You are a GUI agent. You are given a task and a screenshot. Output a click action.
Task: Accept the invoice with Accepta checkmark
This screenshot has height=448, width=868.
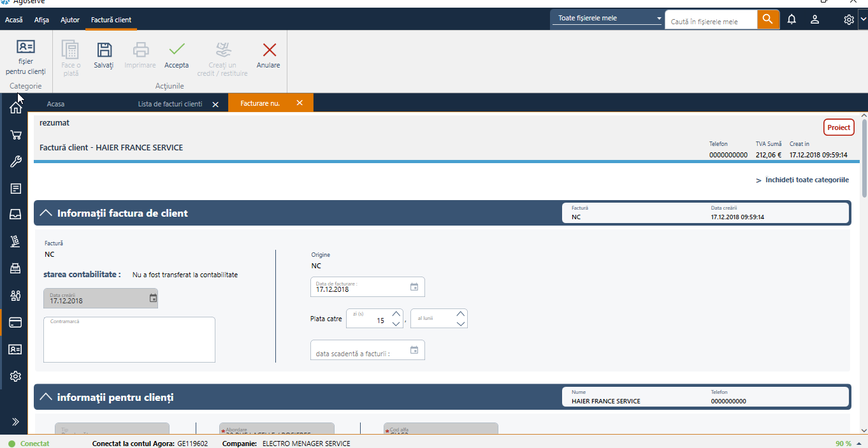click(177, 50)
